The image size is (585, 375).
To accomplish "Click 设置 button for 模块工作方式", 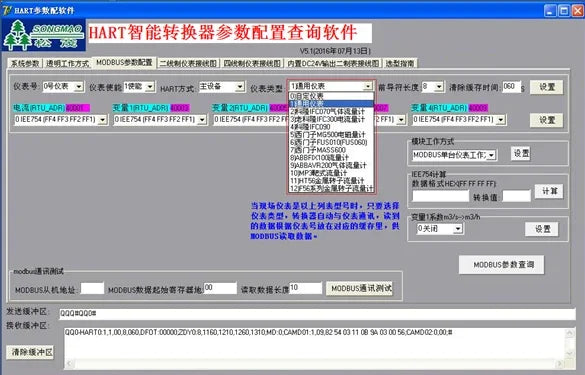I will click(x=520, y=153).
